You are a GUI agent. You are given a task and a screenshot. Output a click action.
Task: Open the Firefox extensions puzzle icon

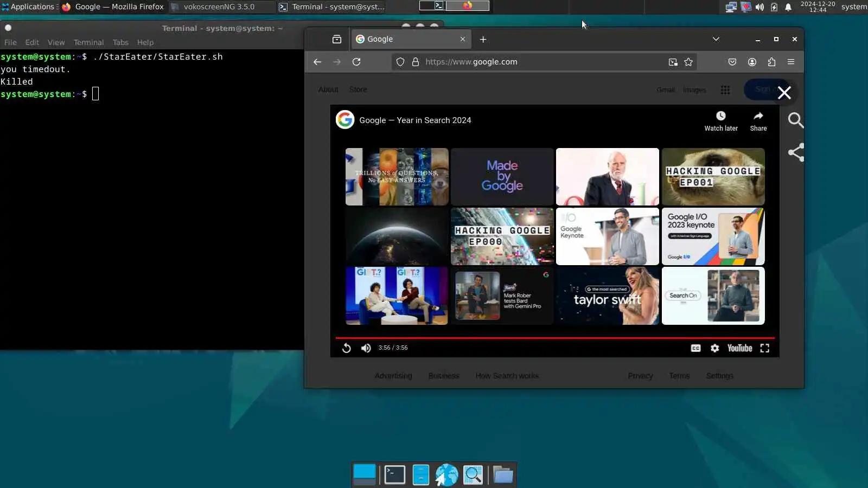[771, 62]
